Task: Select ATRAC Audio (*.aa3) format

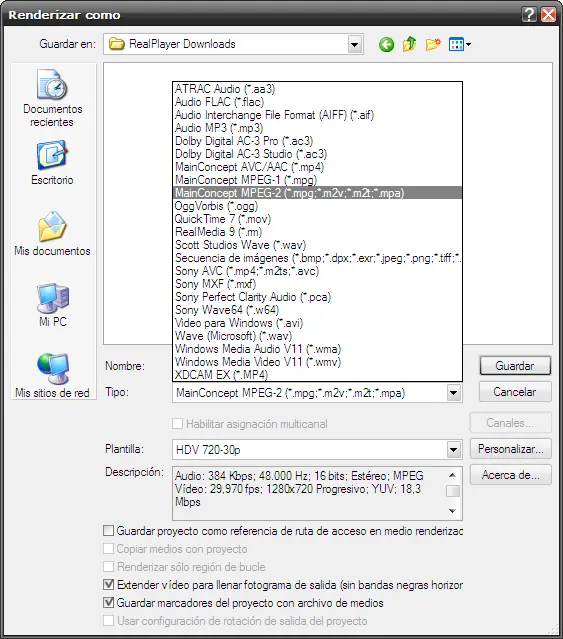Action: 317,89
